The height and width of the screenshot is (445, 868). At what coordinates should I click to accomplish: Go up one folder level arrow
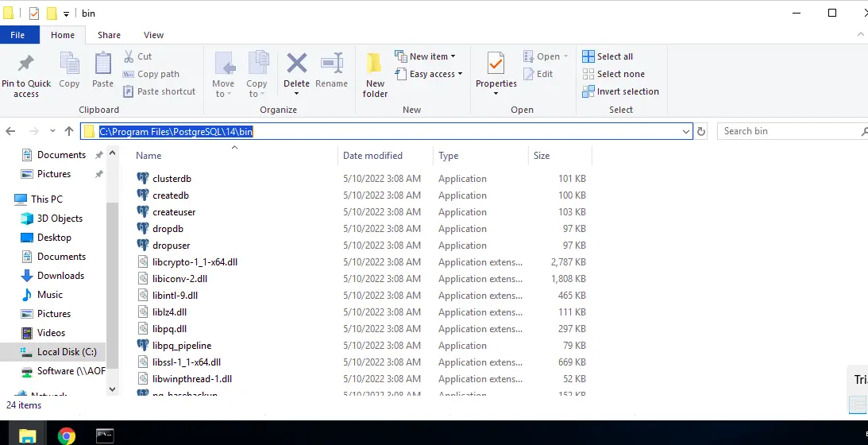(x=68, y=131)
